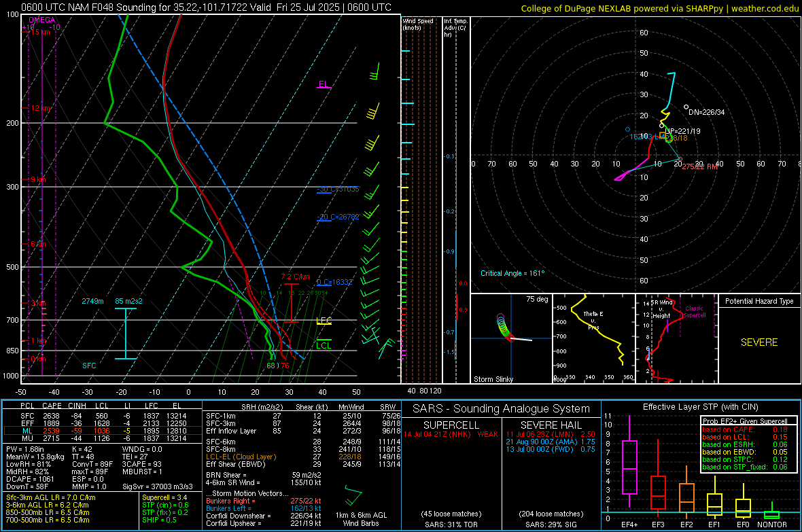This screenshot has height=532, width=802.
Task: Click the 11 Jul 06 23Z (LMN) hail match
Action: (x=551, y=434)
